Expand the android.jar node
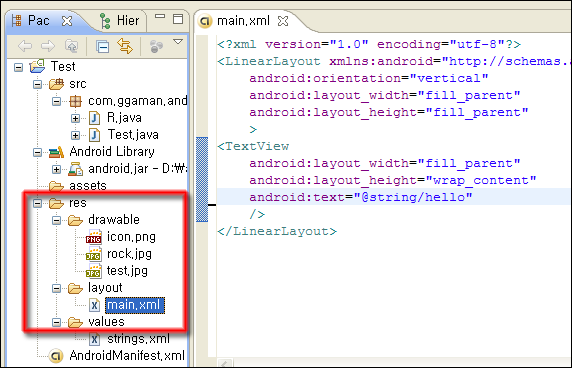Screen dimensions: 572x368 (x=57, y=169)
